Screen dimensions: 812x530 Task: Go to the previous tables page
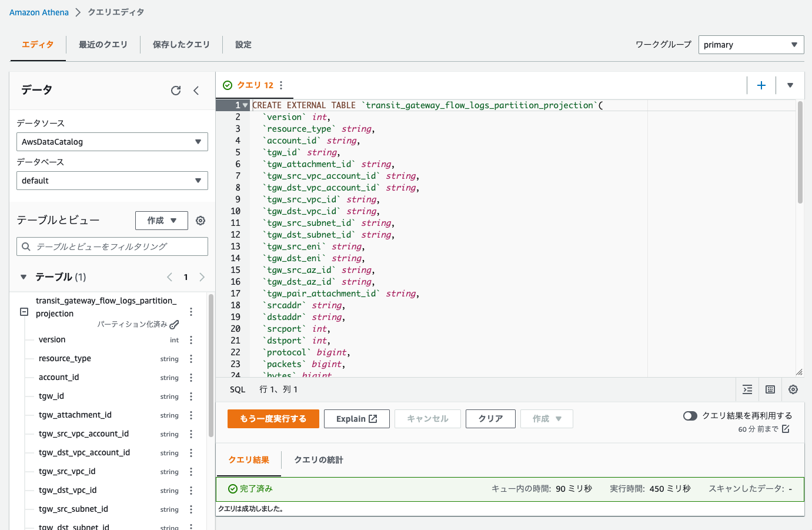(169, 277)
